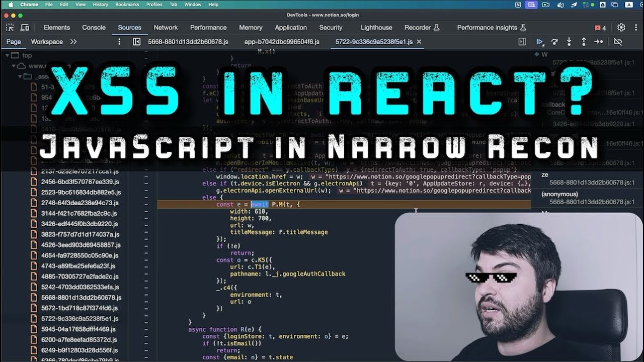Open the Lighthouse panel
This screenshot has height=362, width=644.
pos(376,28)
